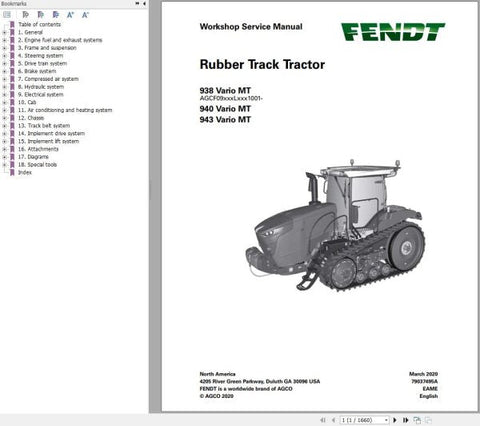The height and width of the screenshot is (426, 480).
Task: Click the first A font size icon
Action: [70, 15]
